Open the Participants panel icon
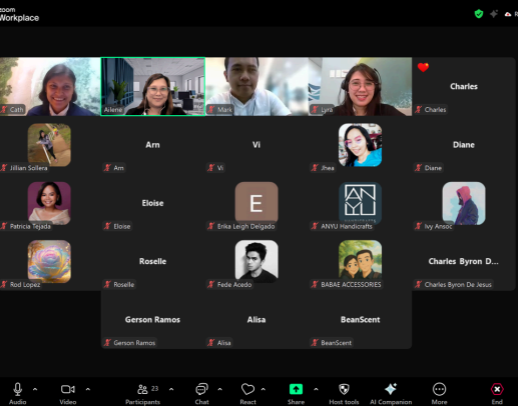Screen dimensions: 518x406 point(142,389)
